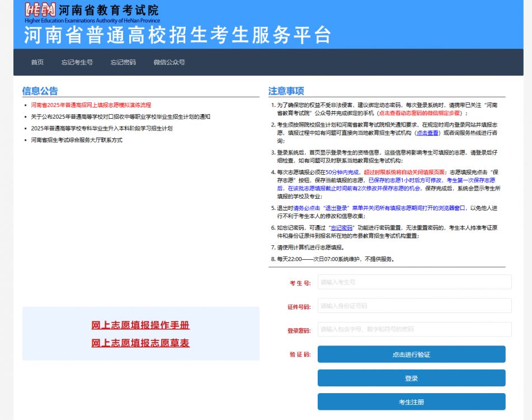Click the 注意事项 section heading
Screen dimensions: 532x420
[x=286, y=91]
